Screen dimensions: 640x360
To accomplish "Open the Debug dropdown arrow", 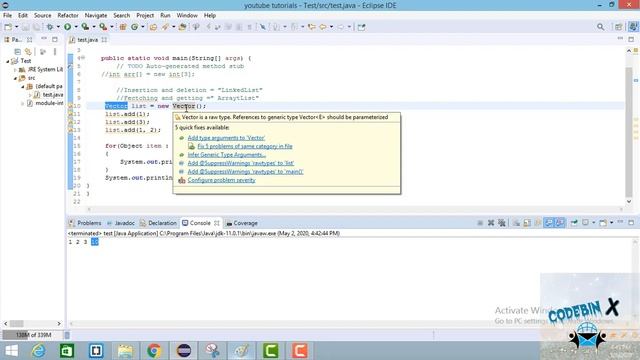I will [x=58, y=27].
